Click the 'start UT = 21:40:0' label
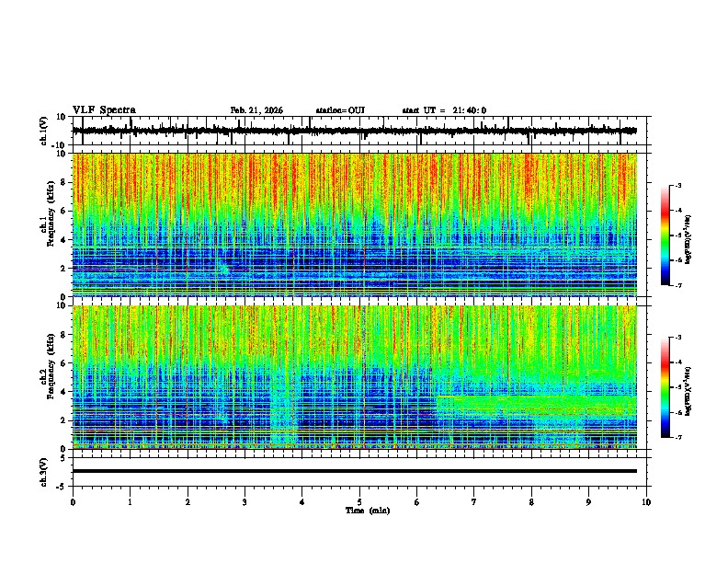 pos(444,110)
